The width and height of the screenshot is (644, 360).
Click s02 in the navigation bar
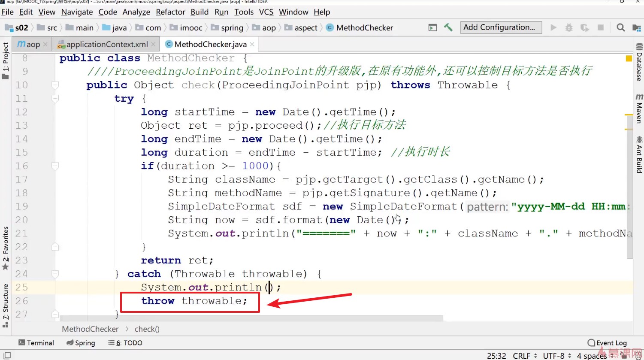click(x=17, y=28)
